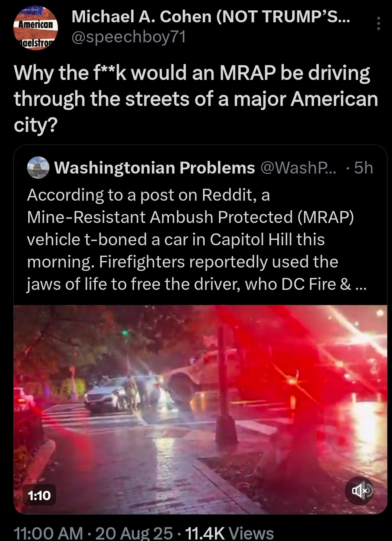The image size is (392, 541).
Task: Tap the 1:10 video duration badge
Action: click(39, 495)
